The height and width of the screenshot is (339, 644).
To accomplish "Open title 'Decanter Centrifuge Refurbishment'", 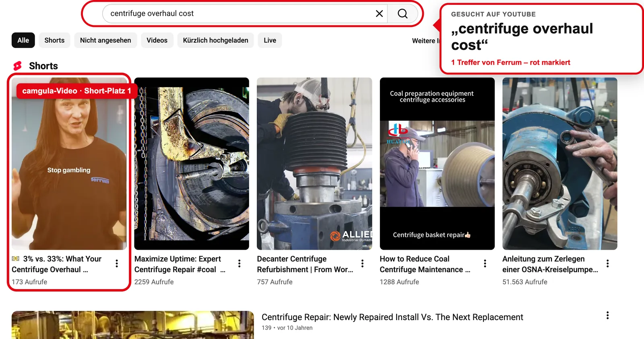I will 305,264.
